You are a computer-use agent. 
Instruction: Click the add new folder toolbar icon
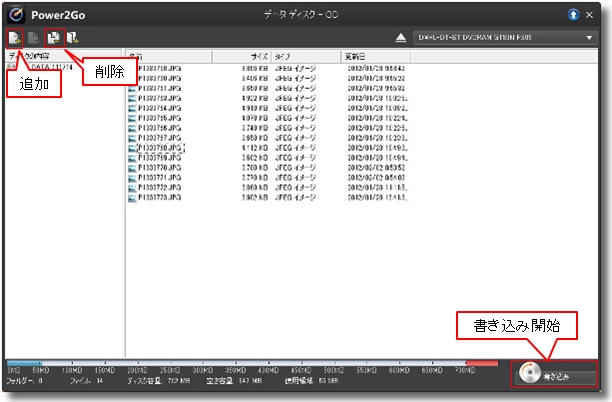pos(73,38)
